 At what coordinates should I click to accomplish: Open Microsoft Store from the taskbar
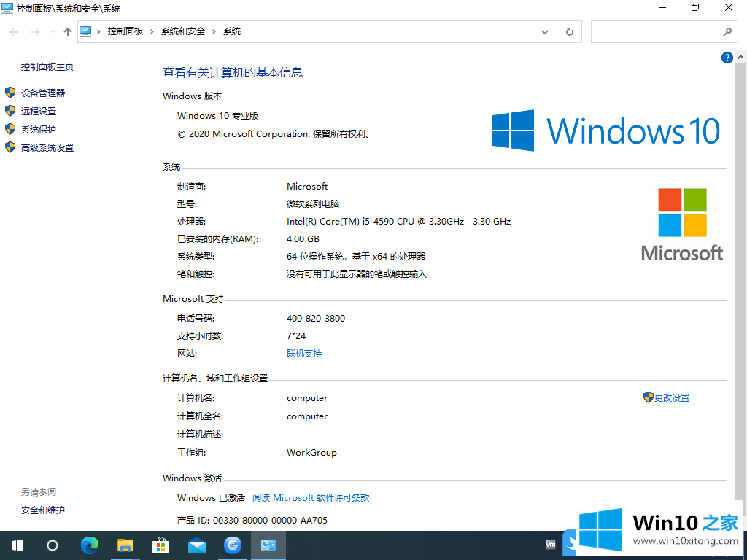point(161,545)
